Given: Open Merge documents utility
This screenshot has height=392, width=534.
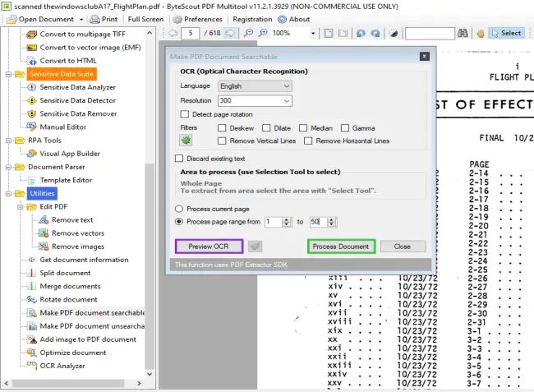Looking at the screenshot, I should [70, 287].
